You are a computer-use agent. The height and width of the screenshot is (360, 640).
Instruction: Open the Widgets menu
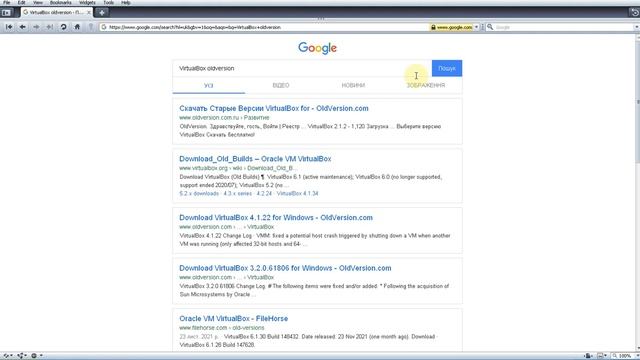pyautogui.click(x=87, y=2)
